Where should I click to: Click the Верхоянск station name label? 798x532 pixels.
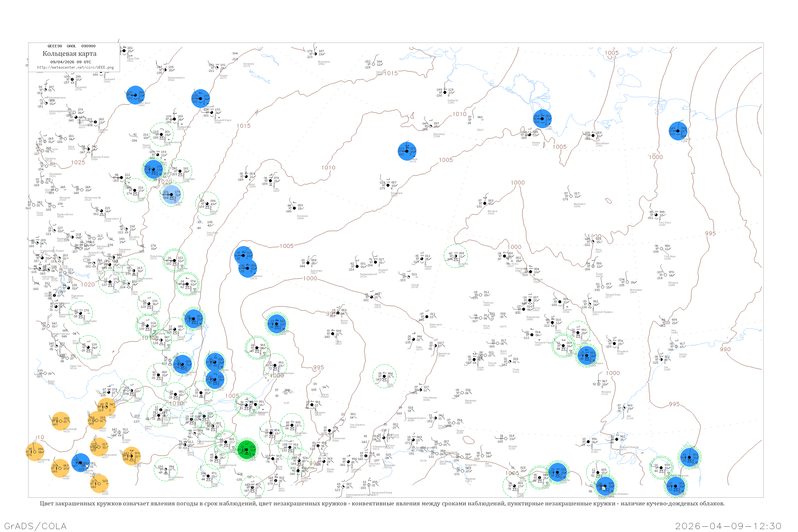click(x=580, y=205)
